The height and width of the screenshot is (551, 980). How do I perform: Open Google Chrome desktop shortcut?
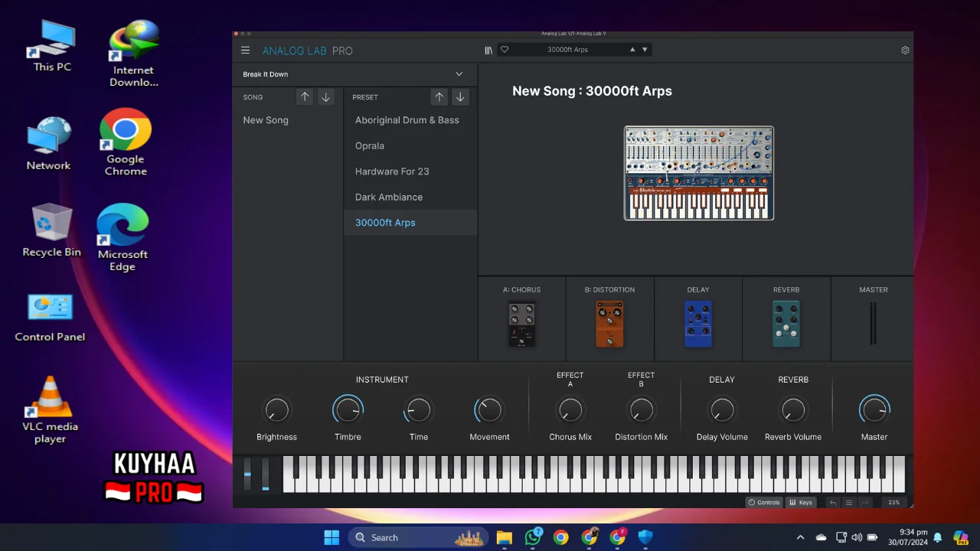point(126,142)
